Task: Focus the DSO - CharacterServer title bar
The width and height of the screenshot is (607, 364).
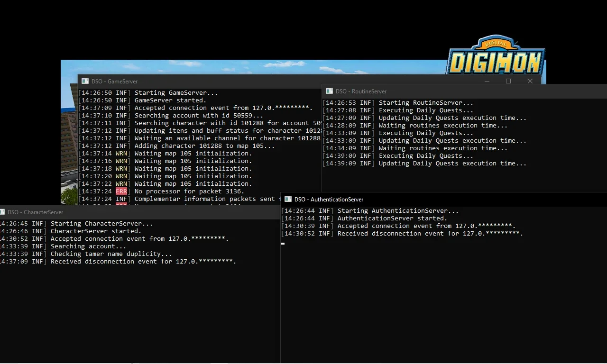Action: tap(140, 212)
